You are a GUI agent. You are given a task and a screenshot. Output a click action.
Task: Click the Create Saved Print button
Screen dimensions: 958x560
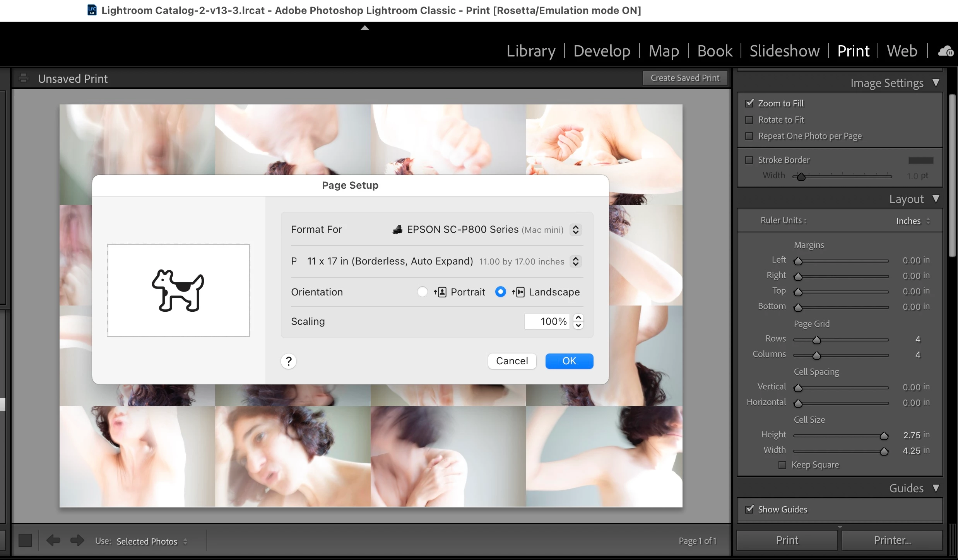684,78
